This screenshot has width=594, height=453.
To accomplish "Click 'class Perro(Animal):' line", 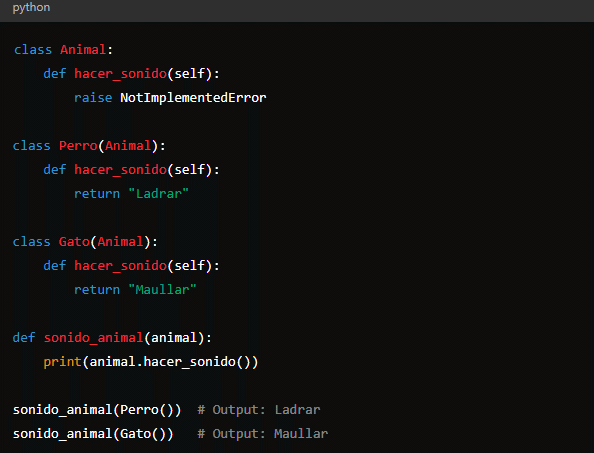I will point(89,146).
